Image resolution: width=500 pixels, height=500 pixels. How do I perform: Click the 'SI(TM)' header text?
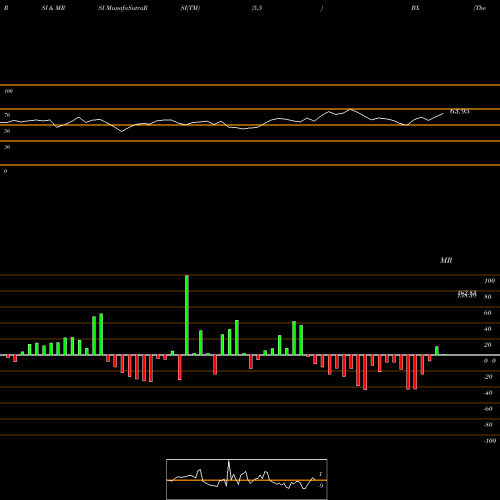pos(190,8)
